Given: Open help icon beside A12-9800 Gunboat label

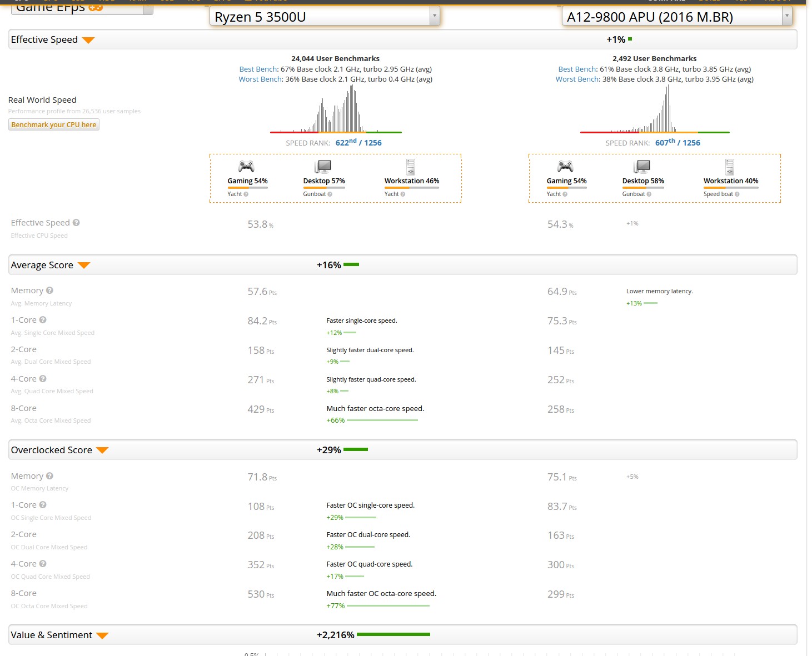Looking at the screenshot, I should pyautogui.click(x=649, y=194).
